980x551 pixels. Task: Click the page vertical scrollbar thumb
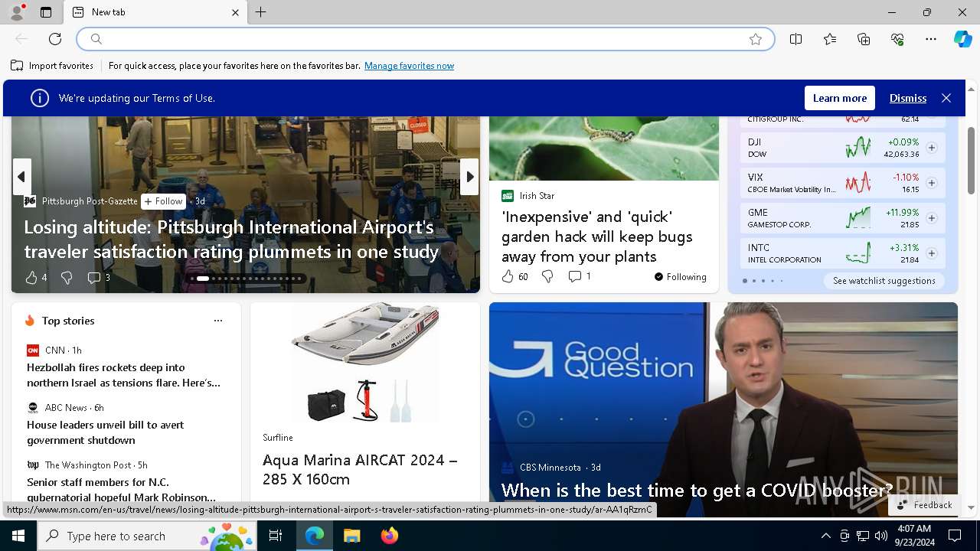971,160
